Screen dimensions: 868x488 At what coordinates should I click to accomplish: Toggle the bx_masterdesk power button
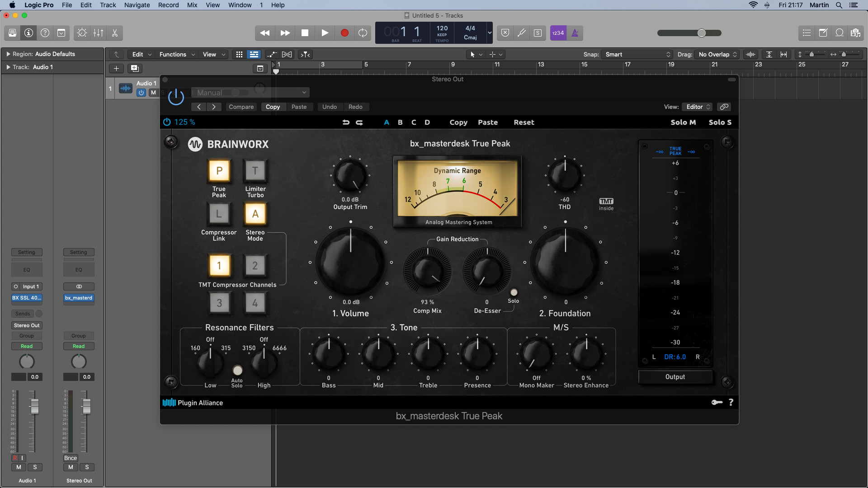[166, 122]
